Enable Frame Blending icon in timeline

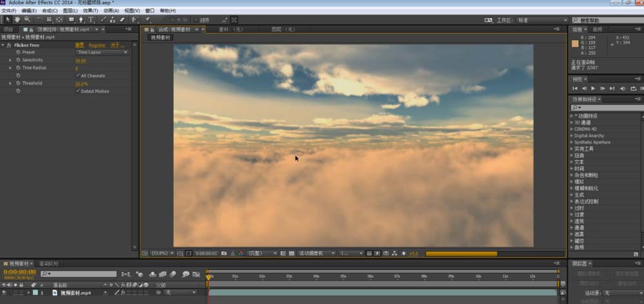[x=163, y=274]
